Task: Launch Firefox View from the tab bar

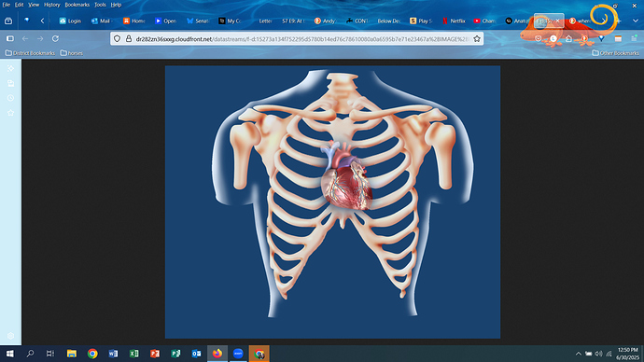Action: click(8, 21)
